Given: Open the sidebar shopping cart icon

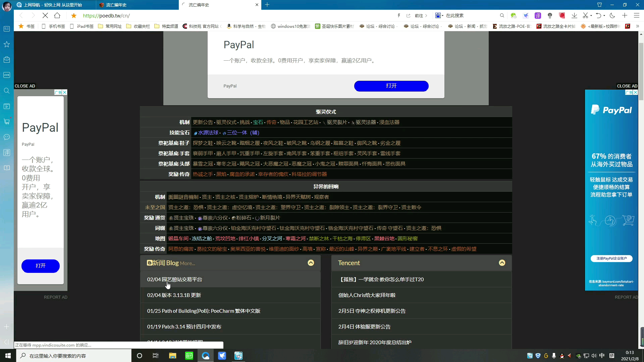Looking at the screenshot, I should coord(7,122).
